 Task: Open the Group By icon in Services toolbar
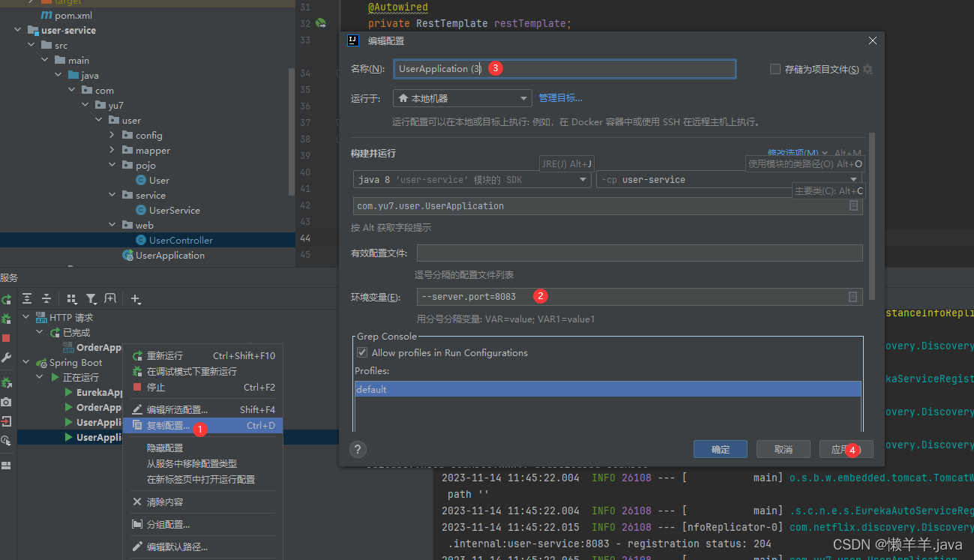pyautogui.click(x=72, y=298)
